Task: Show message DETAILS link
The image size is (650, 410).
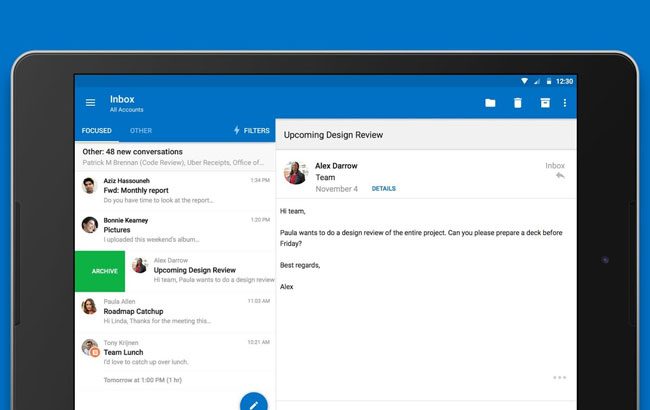Action: point(383,189)
